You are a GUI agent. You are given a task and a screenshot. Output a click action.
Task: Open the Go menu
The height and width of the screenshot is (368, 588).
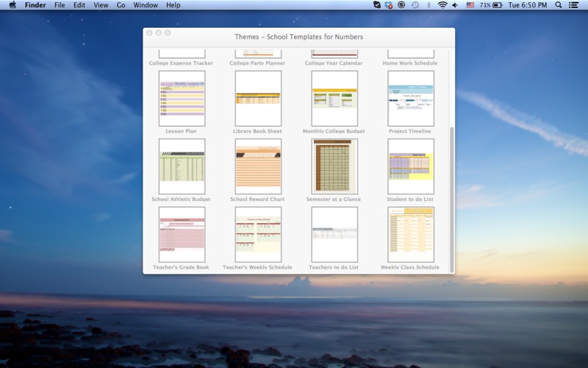pyautogui.click(x=121, y=5)
